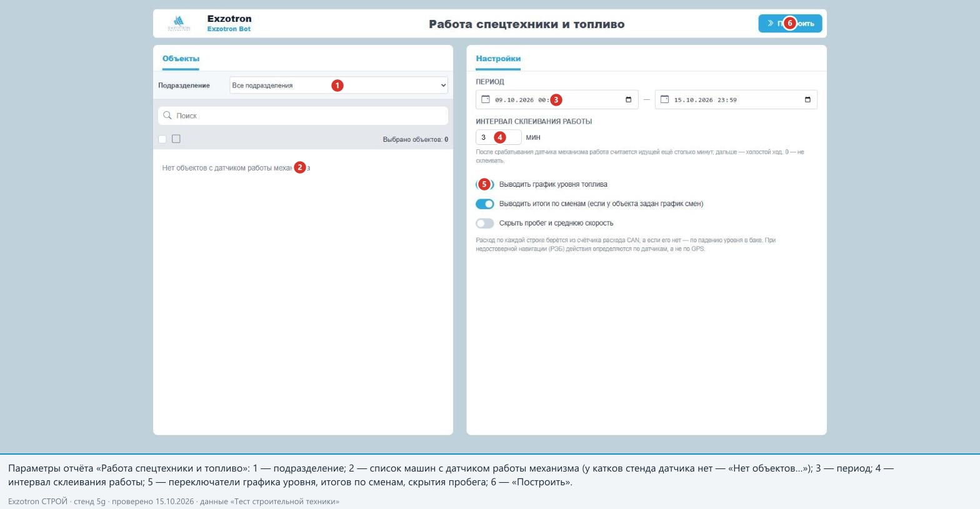Click the end date value 15.10.2026 23:59
This screenshot has width=980, height=509.
pos(705,100)
